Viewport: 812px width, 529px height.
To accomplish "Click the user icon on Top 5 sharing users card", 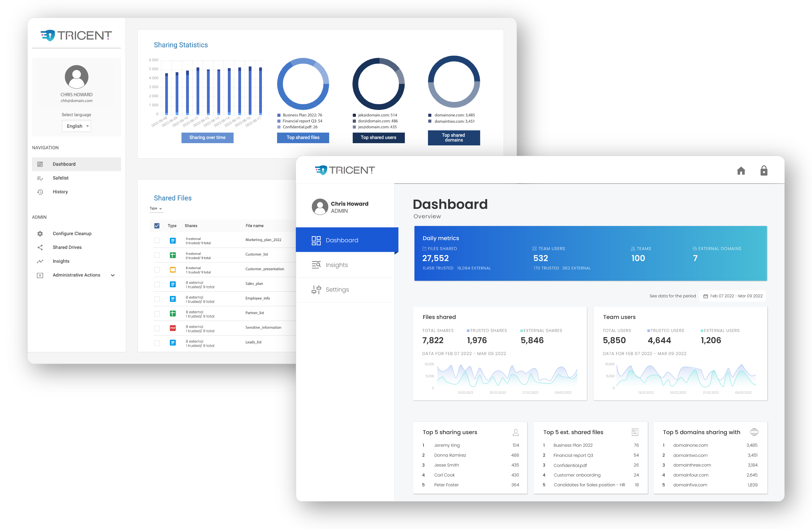I will pyautogui.click(x=515, y=432).
